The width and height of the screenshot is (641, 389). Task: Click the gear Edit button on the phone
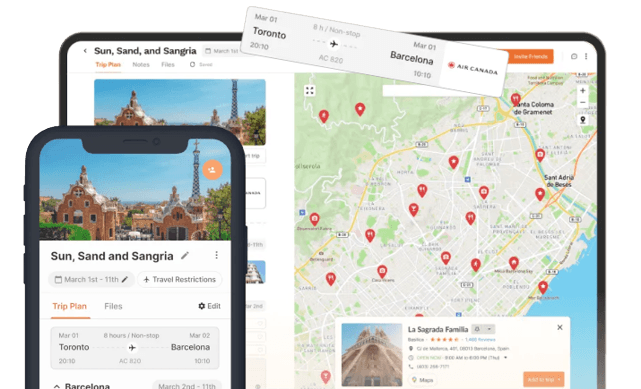[x=209, y=306]
